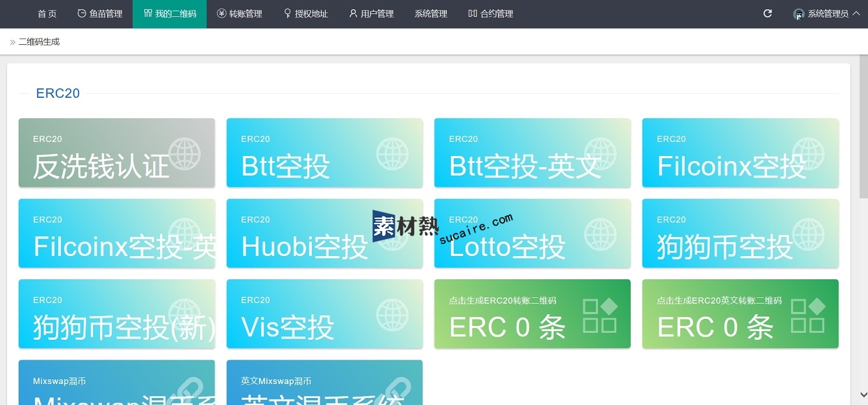The image size is (868, 405).
Task: Open the 反洗钱认证 card
Action: (117, 153)
